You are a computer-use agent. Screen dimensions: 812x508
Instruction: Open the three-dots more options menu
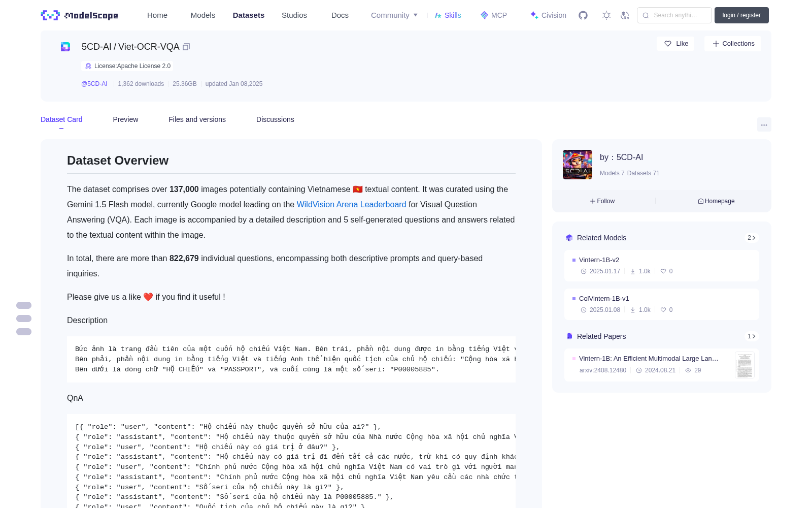[x=764, y=124]
